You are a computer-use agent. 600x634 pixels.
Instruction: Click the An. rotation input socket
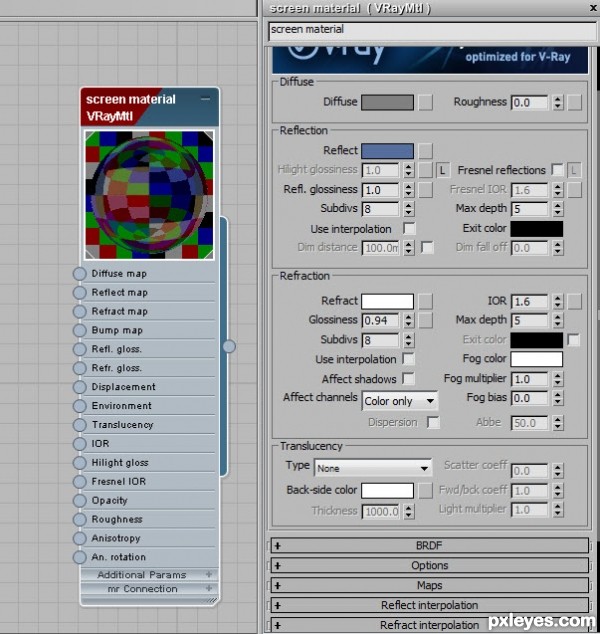(80, 557)
